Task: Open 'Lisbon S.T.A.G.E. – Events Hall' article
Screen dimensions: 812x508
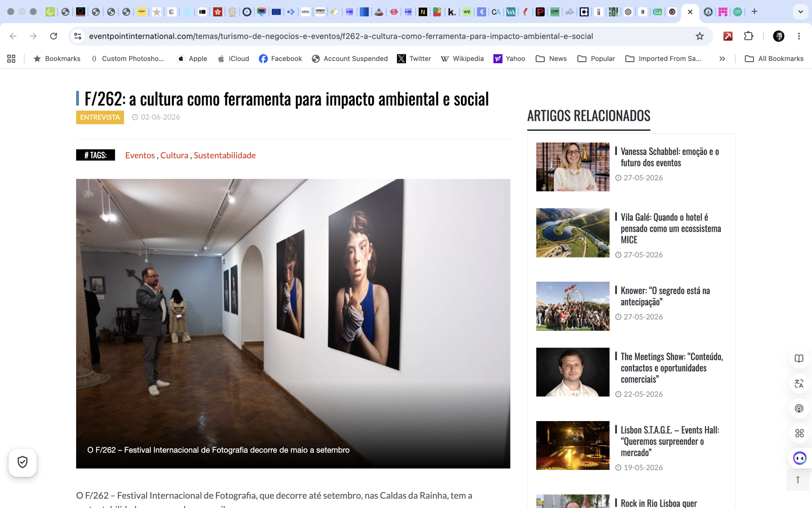Action: [x=670, y=441]
